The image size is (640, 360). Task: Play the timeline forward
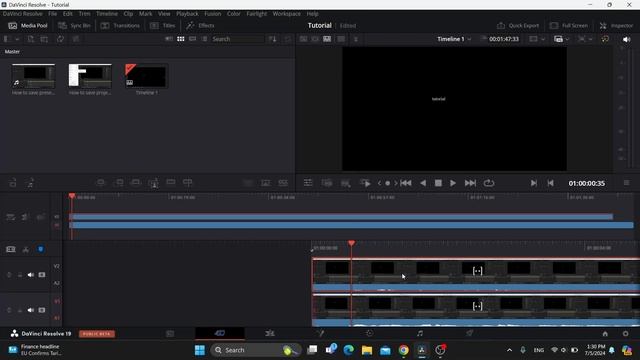tap(453, 183)
